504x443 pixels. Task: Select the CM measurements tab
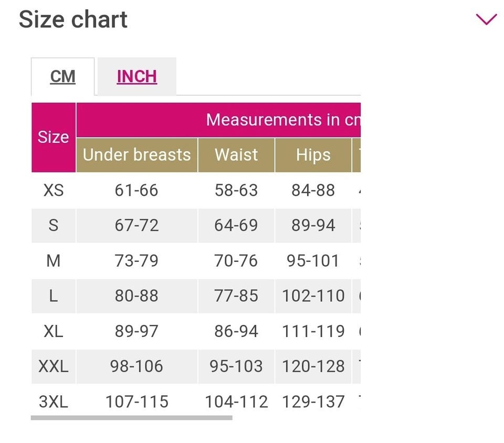(x=63, y=77)
